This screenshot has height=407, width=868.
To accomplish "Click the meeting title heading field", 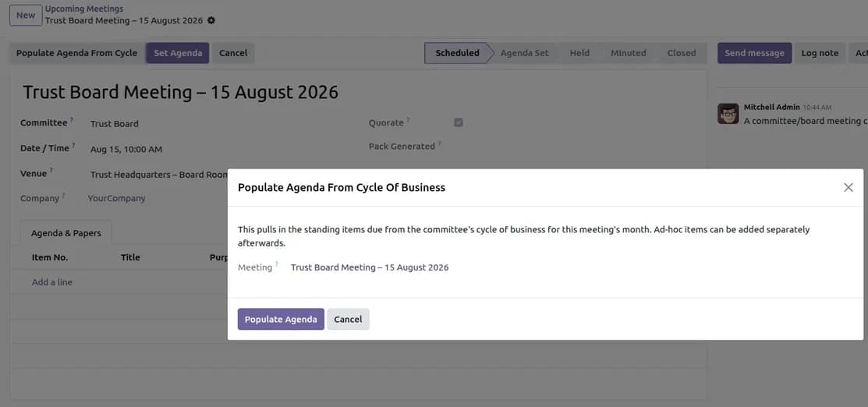I will pos(180,93).
